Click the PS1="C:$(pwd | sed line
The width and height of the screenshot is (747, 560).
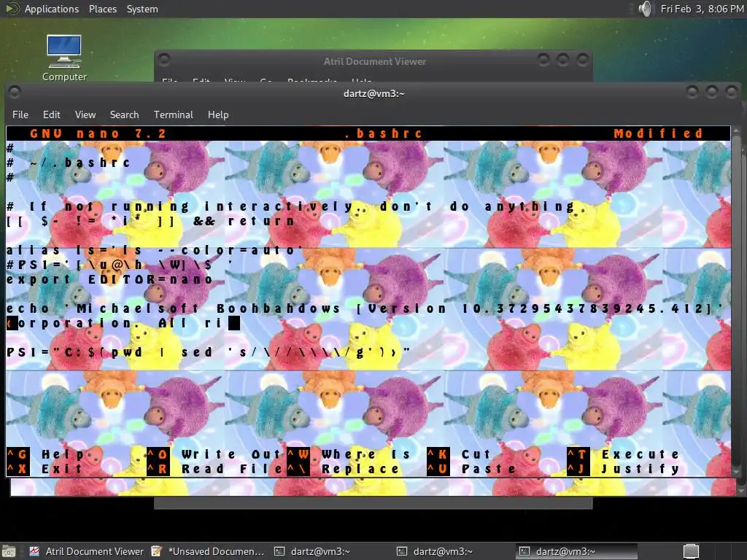point(208,352)
